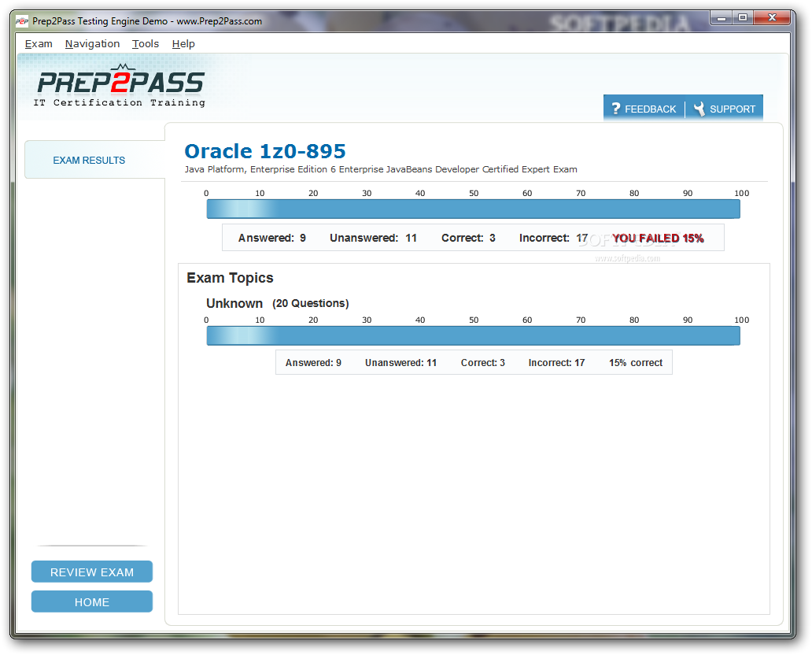Click the overall exam score progress bar
Viewport: 812px width, 655px height.
[x=474, y=209]
